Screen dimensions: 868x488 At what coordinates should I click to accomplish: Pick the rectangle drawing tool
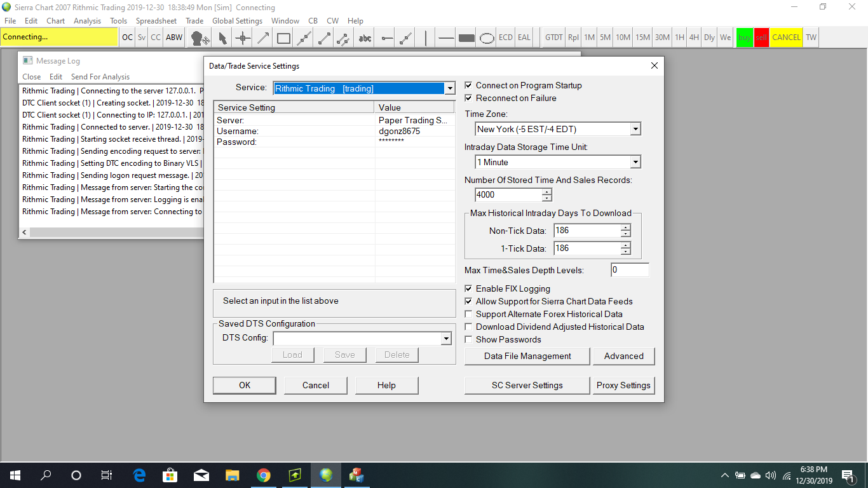coord(283,37)
